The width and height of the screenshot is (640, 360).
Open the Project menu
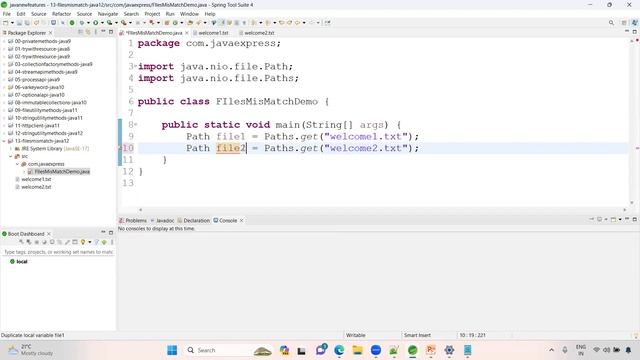[152, 14]
